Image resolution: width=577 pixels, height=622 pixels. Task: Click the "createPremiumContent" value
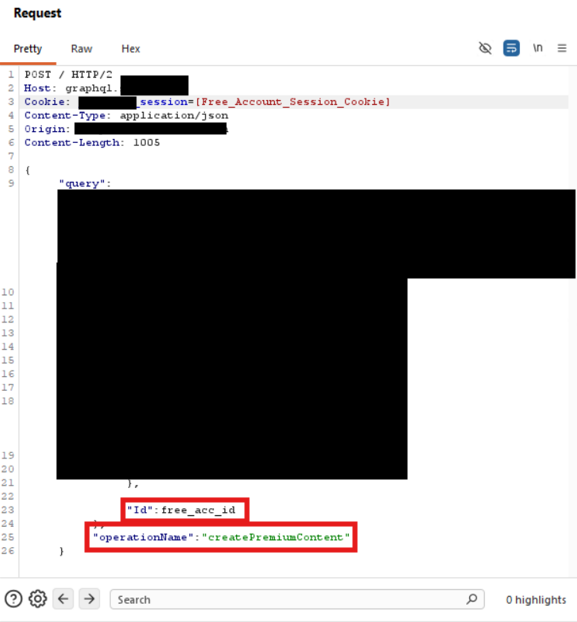(x=276, y=537)
